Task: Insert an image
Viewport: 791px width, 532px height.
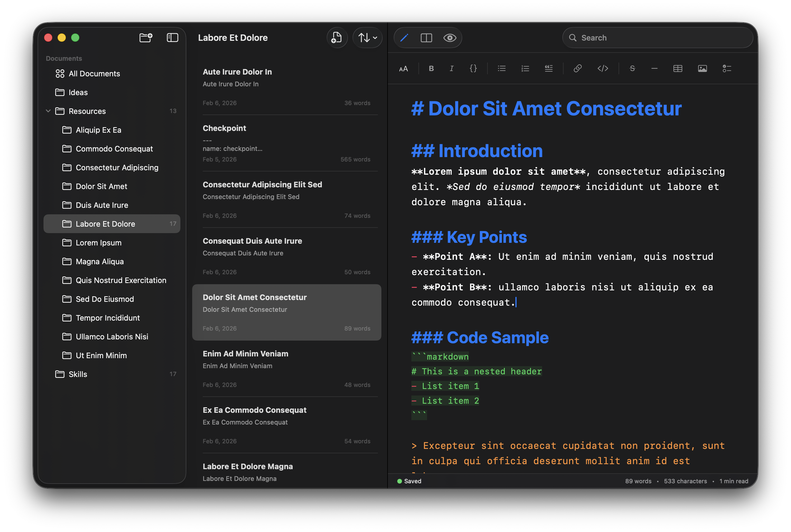Action: (x=702, y=68)
